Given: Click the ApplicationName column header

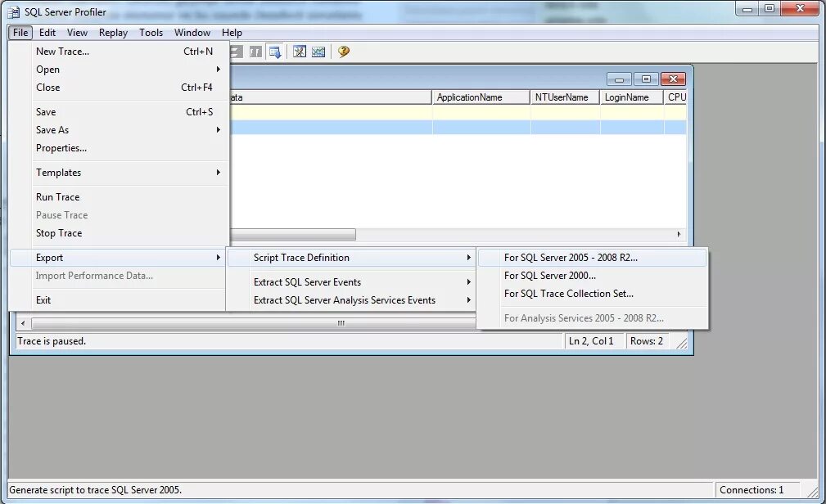Looking at the screenshot, I should [x=480, y=97].
